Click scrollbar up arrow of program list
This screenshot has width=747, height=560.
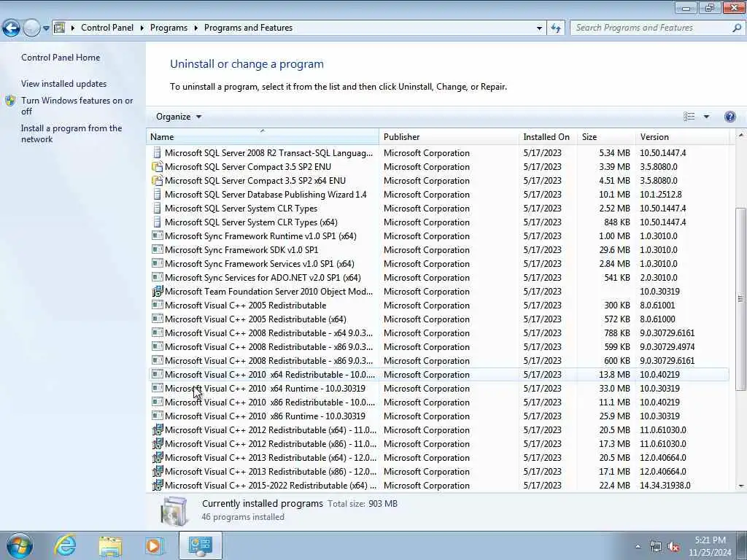[x=741, y=135]
